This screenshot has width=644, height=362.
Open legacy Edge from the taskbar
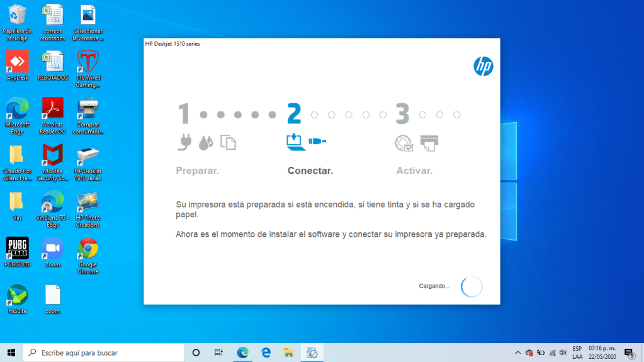(x=266, y=353)
